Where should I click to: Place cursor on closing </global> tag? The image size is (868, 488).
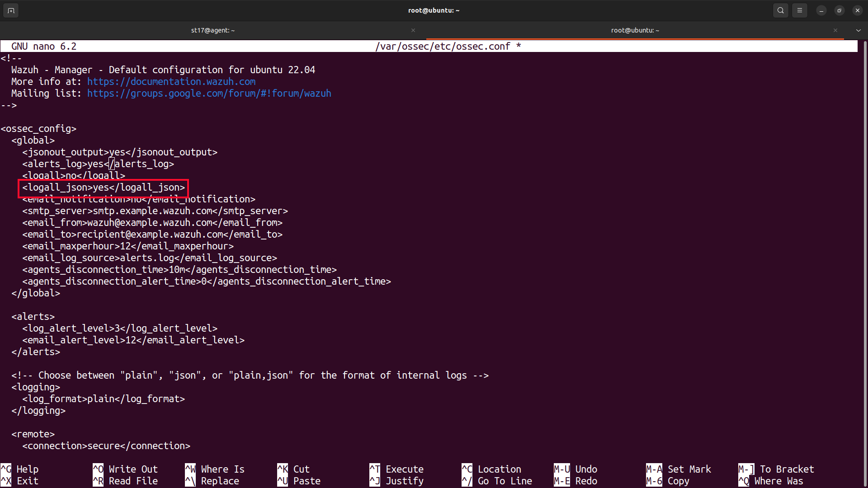pyautogui.click(x=36, y=293)
